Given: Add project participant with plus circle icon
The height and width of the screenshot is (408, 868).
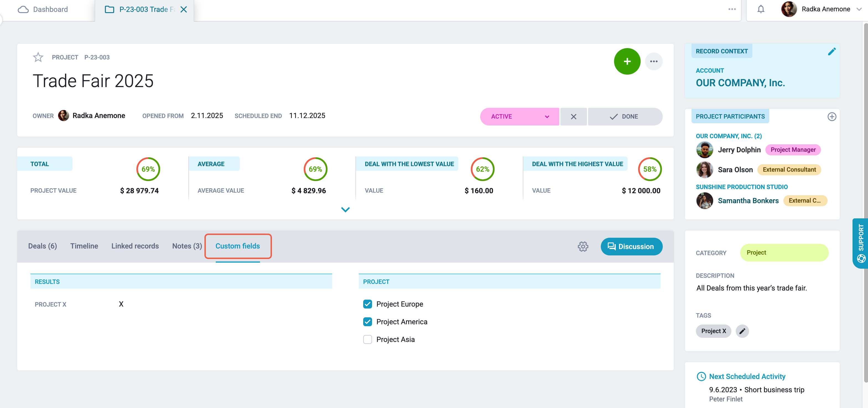Looking at the screenshot, I should pyautogui.click(x=831, y=116).
